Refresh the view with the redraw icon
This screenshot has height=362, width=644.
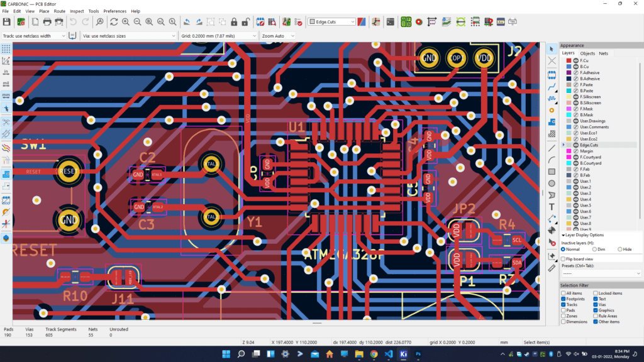114,22
